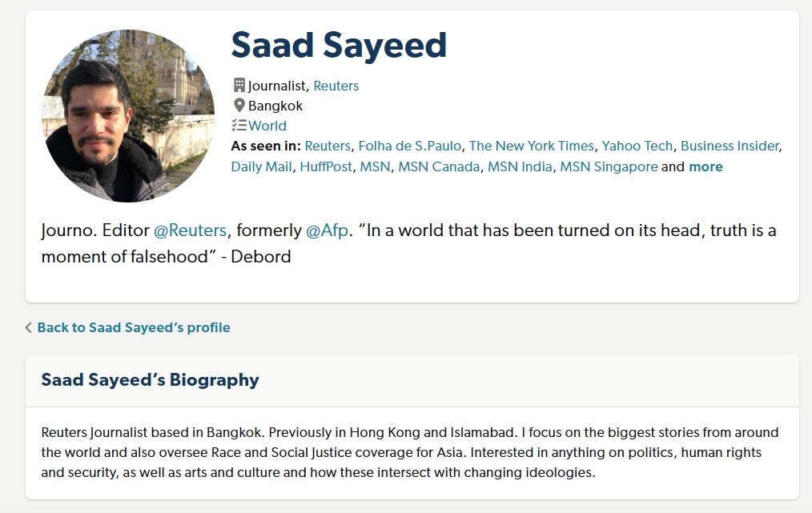The image size is (812, 513).
Task: Open the Reuters employer link after Journalist
Action: pyautogui.click(x=336, y=86)
